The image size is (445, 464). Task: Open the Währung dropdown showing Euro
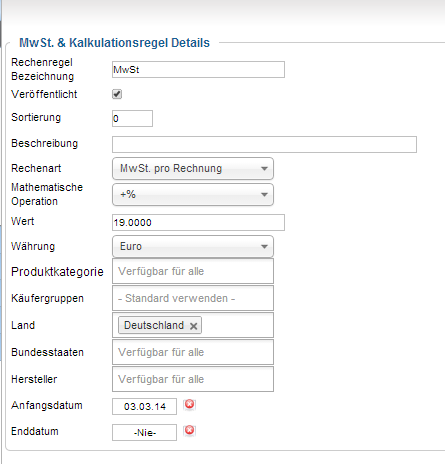point(193,246)
